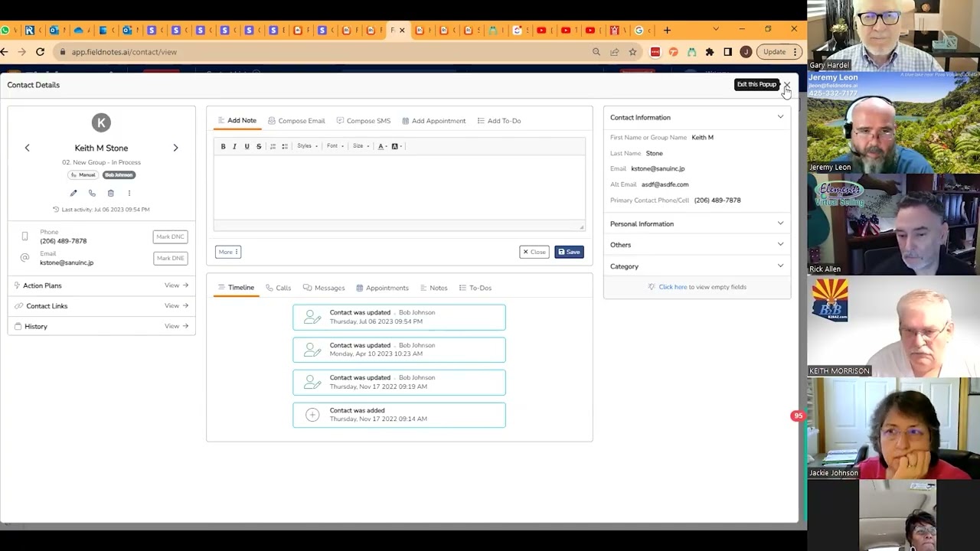Click the Close button in note panel

(534, 252)
